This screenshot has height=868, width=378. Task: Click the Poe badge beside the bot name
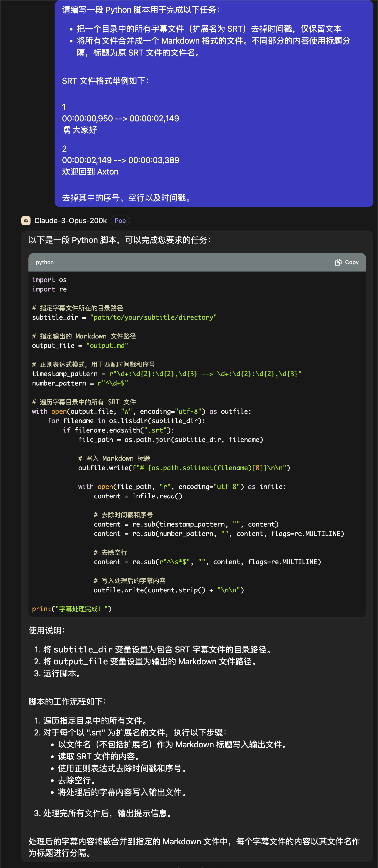pos(120,220)
